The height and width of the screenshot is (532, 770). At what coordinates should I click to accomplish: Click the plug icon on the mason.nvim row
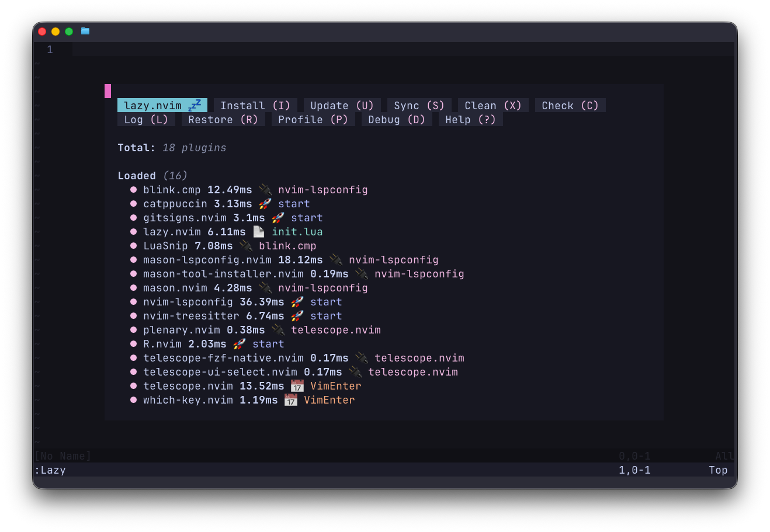pyautogui.click(x=265, y=288)
